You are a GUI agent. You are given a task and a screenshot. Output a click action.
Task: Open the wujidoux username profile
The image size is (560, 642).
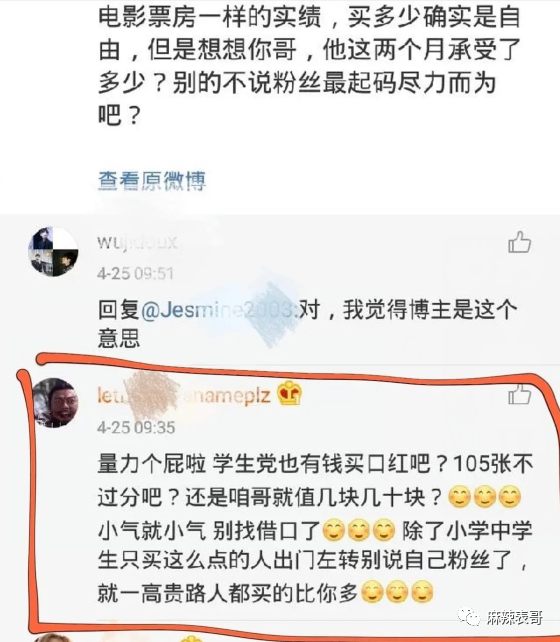pos(137,242)
